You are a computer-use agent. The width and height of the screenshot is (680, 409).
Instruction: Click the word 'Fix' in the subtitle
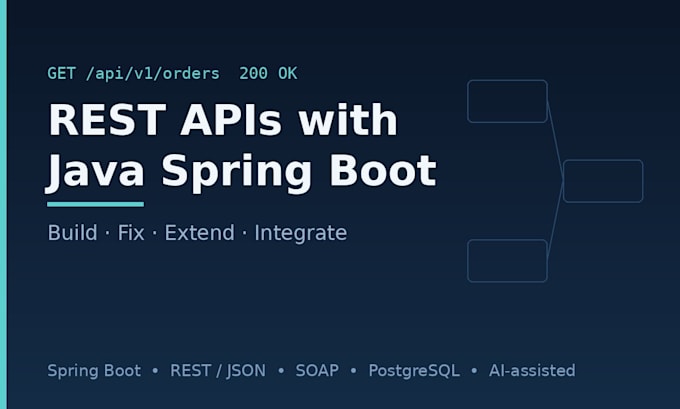131,233
